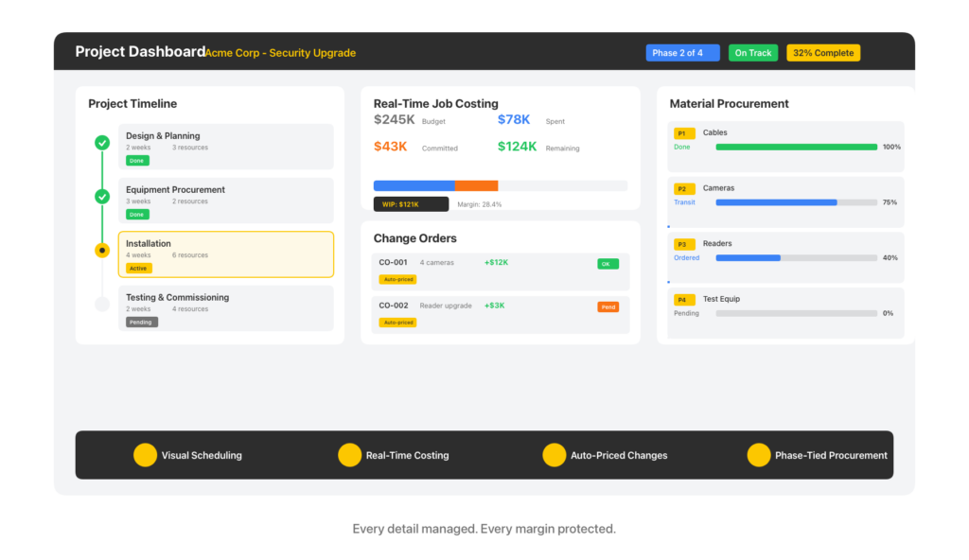Click the yellow circle beside Visual Scheduling
969x560 pixels.
145,455
